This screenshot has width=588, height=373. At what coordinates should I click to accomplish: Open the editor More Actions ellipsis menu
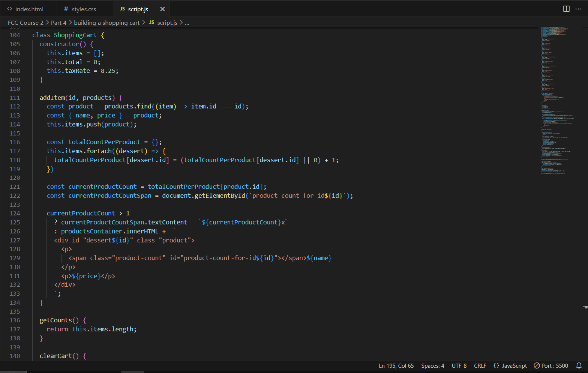tap(578, 9)
